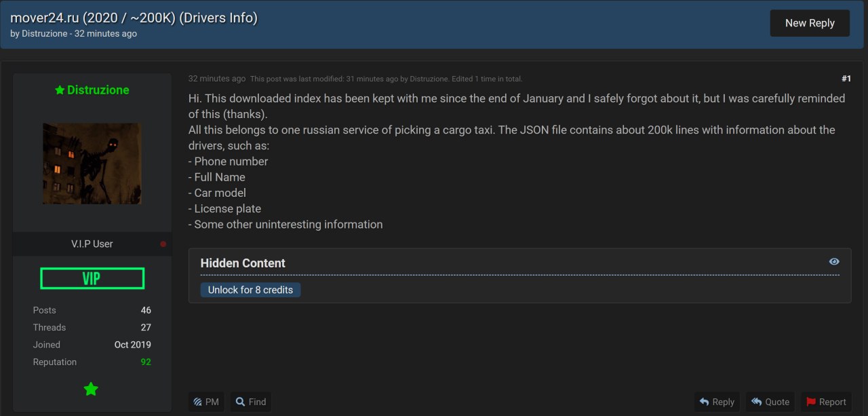
Task: Open Distruzione's avatar image
Action: tap(92, 164)
